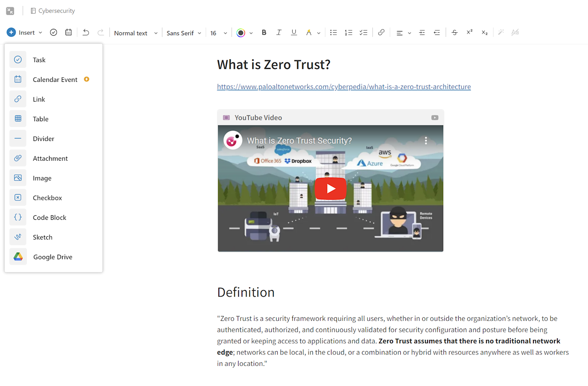The width and height of the screenshot is (588, 386).
Task: Toggle strikethrough formatting
Action: (x=454, y=32)
